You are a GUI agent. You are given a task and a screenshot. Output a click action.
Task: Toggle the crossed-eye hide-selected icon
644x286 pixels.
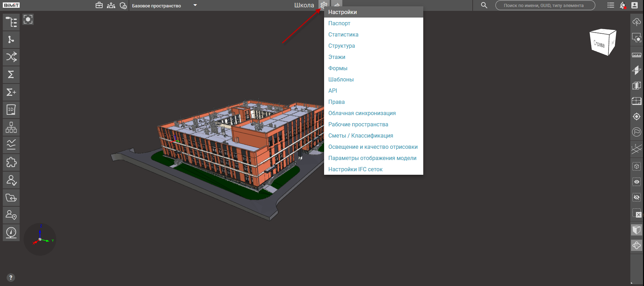tap(636, 197)
